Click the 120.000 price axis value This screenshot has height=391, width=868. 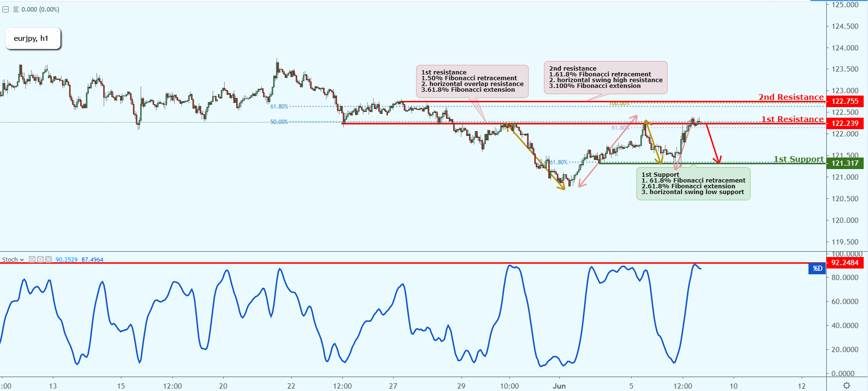tap(845, 220)
